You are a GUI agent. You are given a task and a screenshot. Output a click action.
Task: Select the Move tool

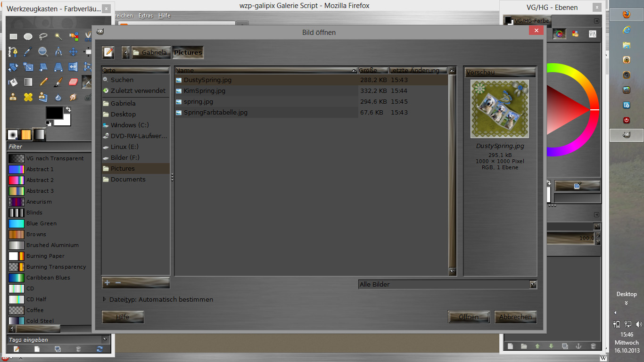coord(74,51)
